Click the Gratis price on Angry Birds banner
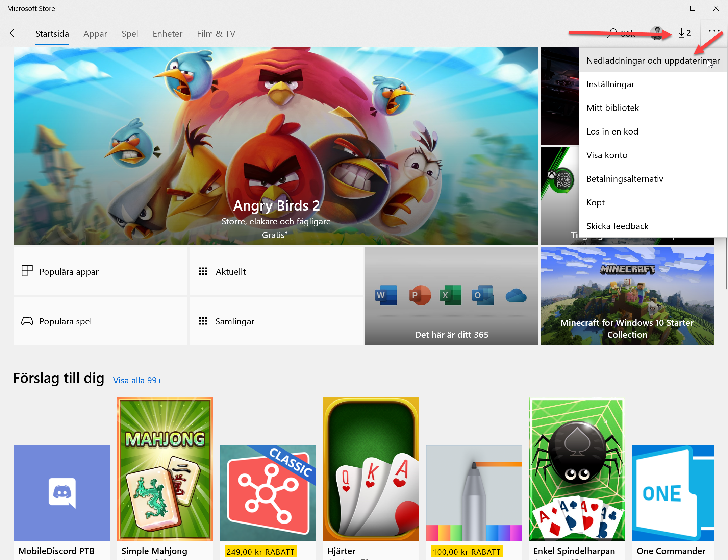Viewport: 728px width, 560px height. [x=275, y=235]
